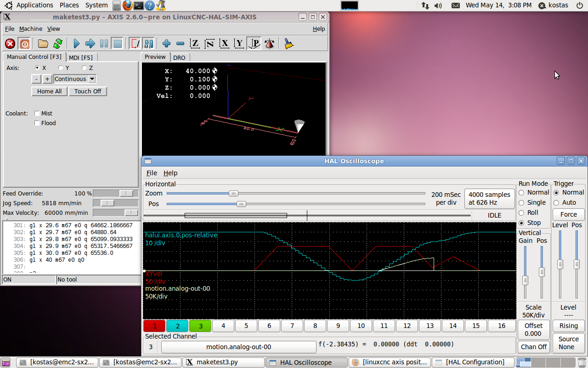The image size is (588, 368).
Task: Select X axis radio button
Action: (37, 68)
